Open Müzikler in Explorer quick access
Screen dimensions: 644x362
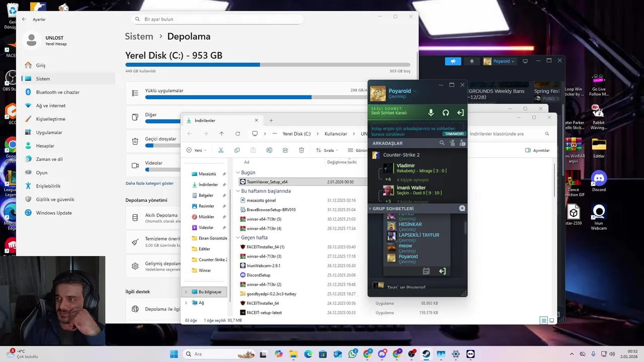[x=206, y=217]
